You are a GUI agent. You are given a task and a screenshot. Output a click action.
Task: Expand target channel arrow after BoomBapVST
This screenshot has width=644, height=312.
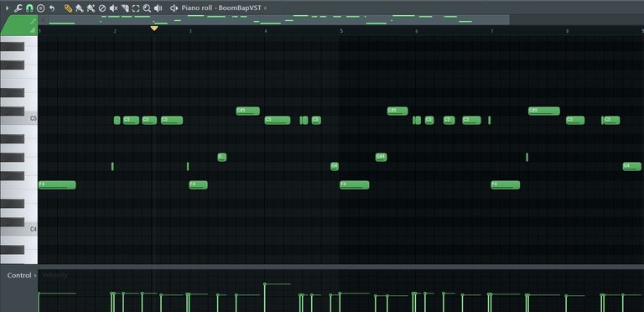click(265, 8)
